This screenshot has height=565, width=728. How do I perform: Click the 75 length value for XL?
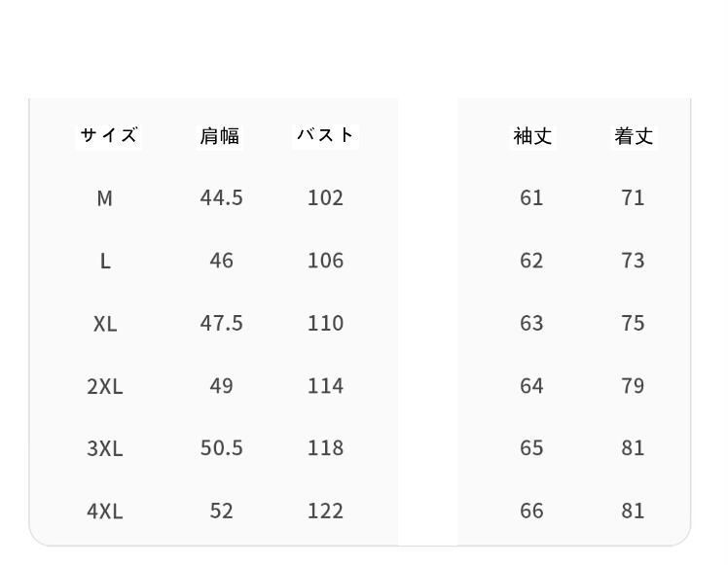[633, 323]
